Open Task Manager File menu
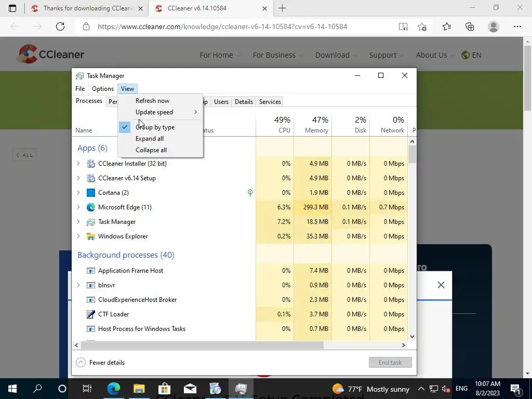 tap(80, 89)
